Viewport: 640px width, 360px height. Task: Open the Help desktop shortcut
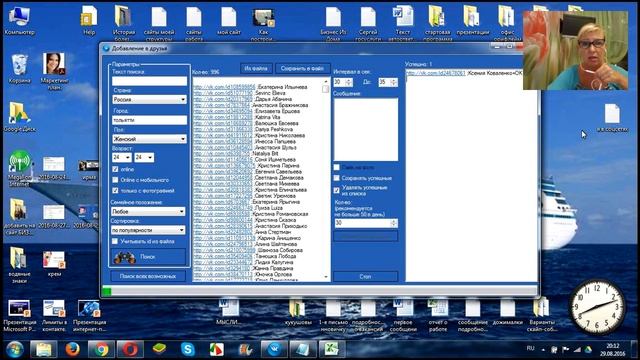click(89, 20)
